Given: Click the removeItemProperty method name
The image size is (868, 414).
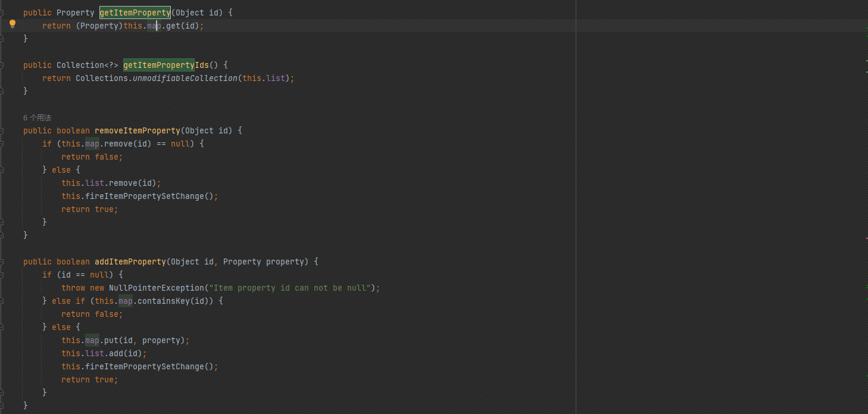Looking at the screenshot, I should click(x=138, y=130).
